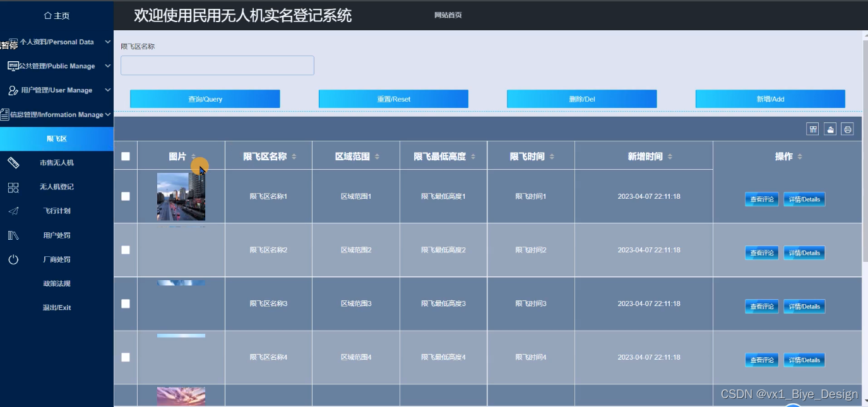Viewport: 868px width, 407px height.
Task: Click the 删除/Del button
Action: pyautogui.click(x=582, y=99)
